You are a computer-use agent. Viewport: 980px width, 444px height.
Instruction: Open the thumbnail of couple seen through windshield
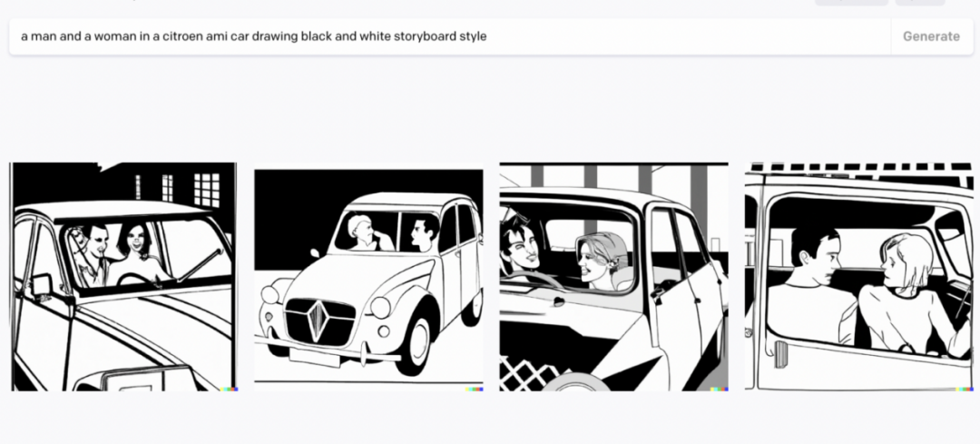pos(123,277)
